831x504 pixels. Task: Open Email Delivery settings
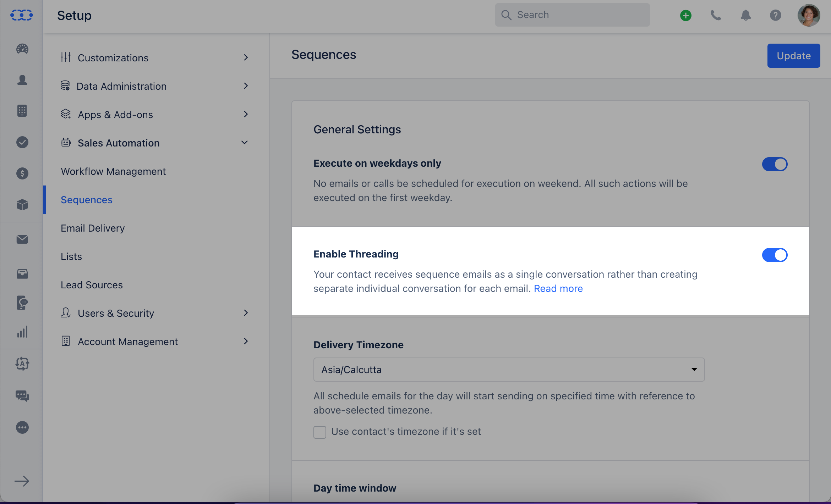(x=93, y=228)
